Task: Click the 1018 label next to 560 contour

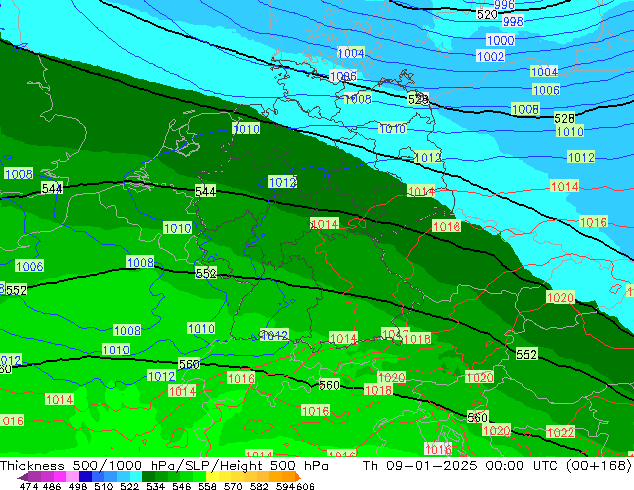Action: tap(378, 390)
